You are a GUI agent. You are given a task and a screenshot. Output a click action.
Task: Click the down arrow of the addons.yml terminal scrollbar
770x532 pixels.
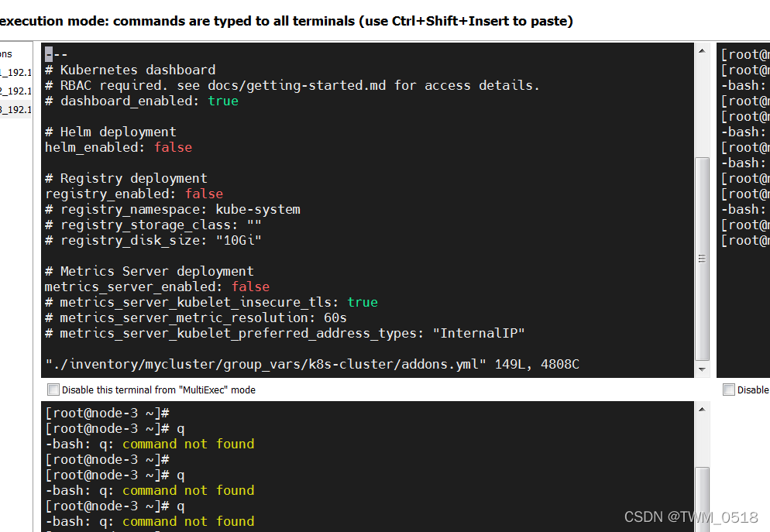[x=702, y=370]
